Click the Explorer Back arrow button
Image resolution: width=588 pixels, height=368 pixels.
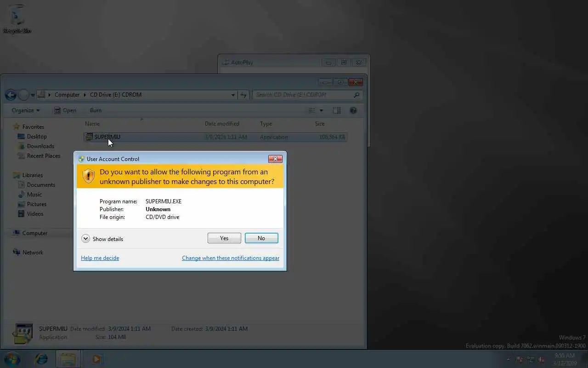(11, 95)
